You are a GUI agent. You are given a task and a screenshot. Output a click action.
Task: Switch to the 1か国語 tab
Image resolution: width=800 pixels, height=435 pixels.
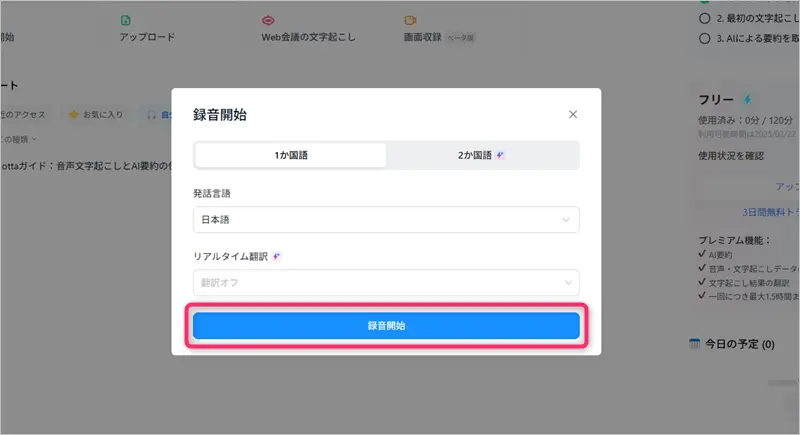291,155
